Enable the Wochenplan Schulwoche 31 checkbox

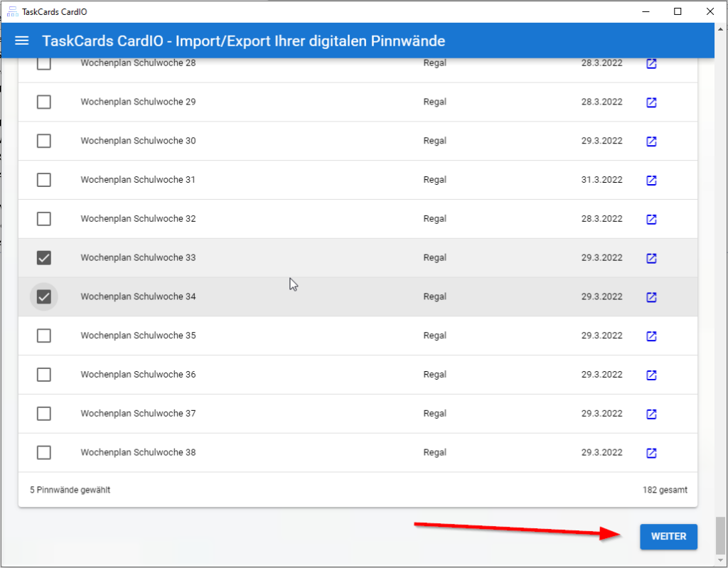pyautogui.click(x=43, y=180)
